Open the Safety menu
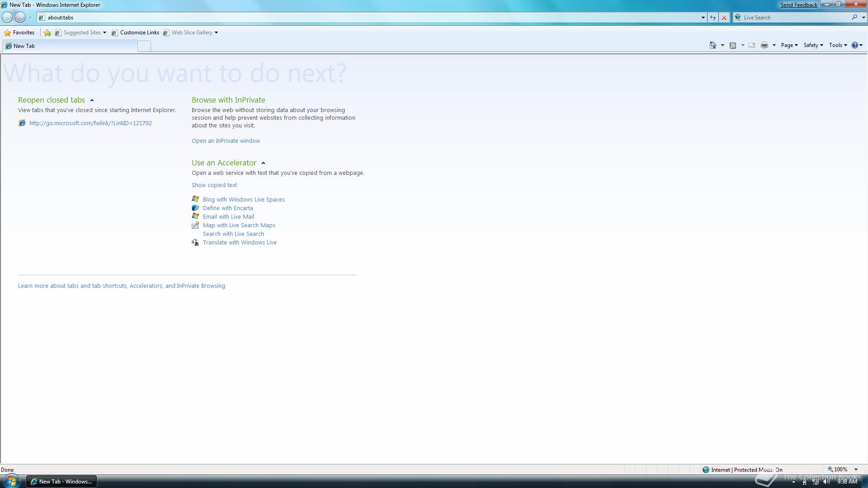 pyautogui.click(x=813, y=45)
